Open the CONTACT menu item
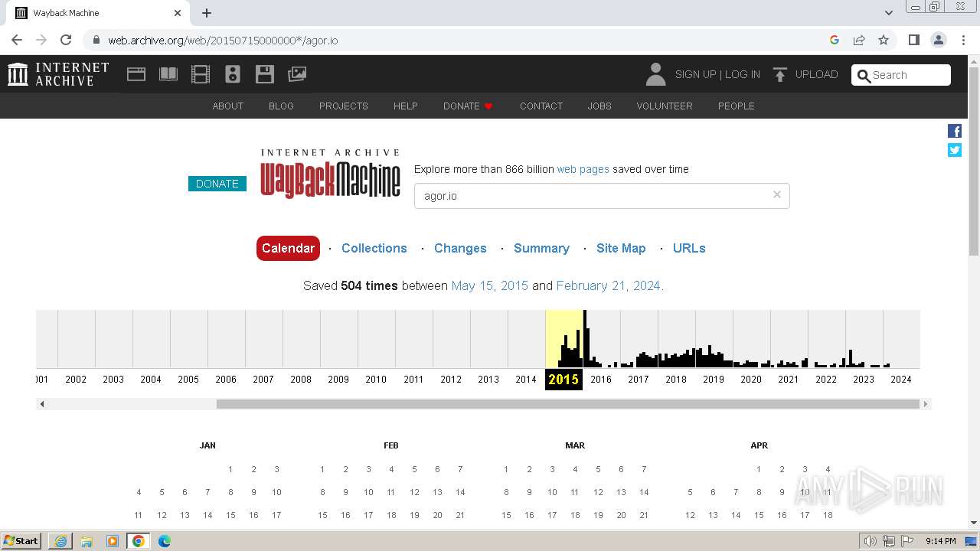The image size is (980, 551). pyautogui.click(x=541, y=106)
